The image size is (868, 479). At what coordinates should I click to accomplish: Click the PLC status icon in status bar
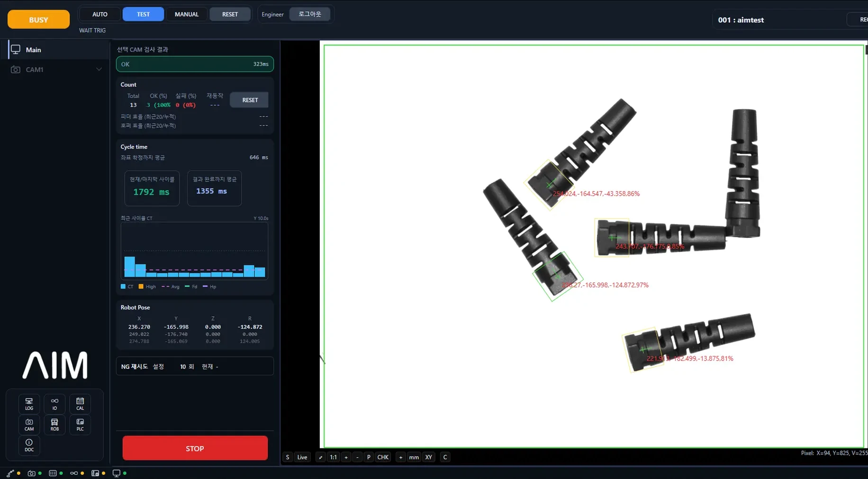(x=95, y=473)
